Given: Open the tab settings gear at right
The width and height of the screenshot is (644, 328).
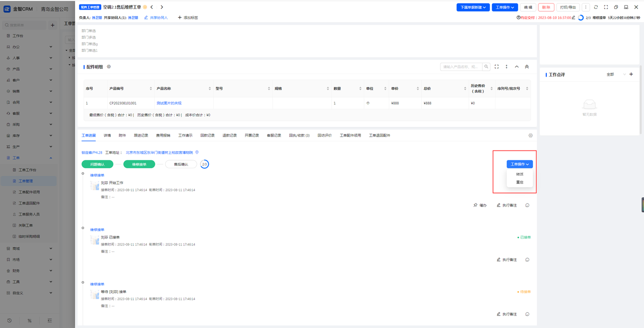Looking at the screenshot, I should pyautogui.click(x=530, y=136).
